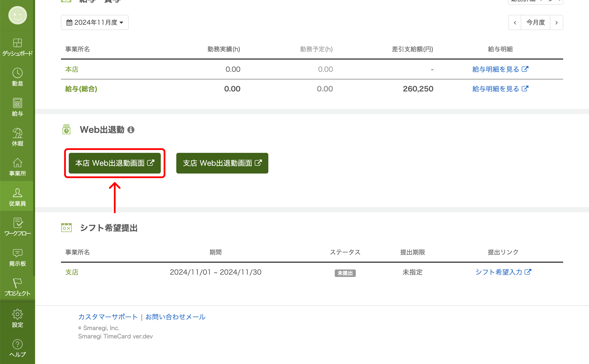
Task: Go to the previous month with left chevron
Action: (515, 22)
